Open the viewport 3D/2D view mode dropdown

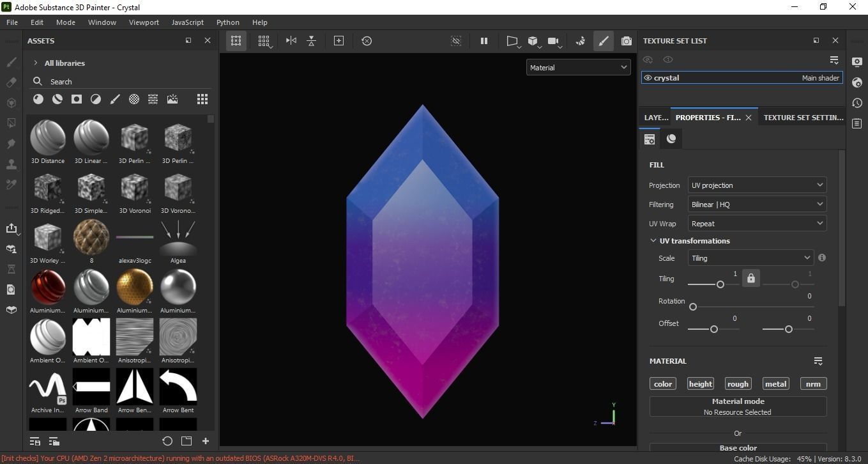[x=533, y=41]
